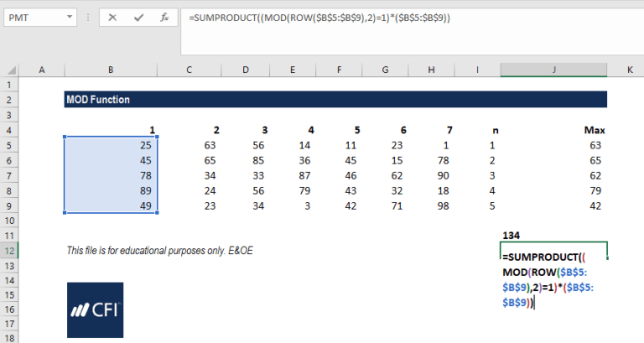Confirm the formula with the checkmark icon
This screenshot has width=644, height=343.
pyautogui.click(x=139, y=18)
